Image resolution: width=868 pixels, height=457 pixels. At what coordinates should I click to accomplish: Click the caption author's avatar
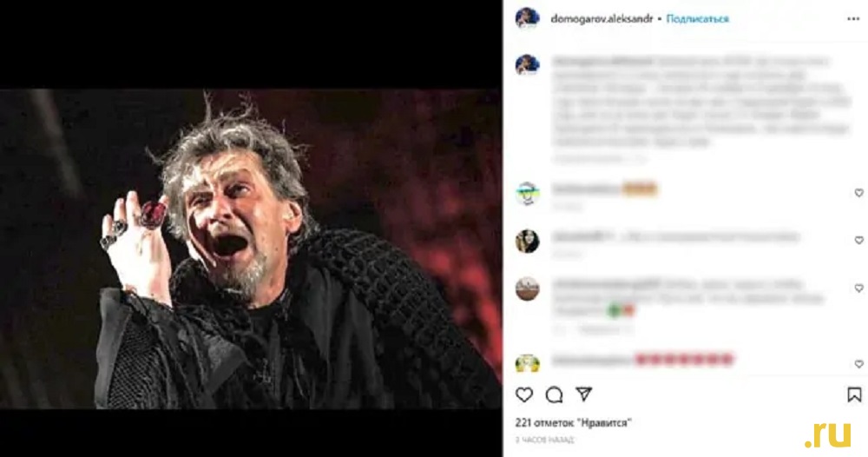click(x=527, y=65)
